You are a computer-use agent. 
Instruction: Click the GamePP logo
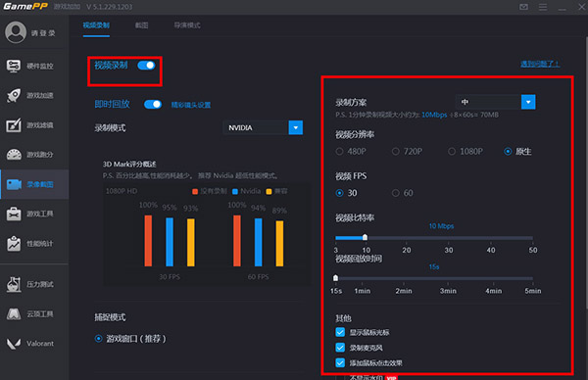pyautogui.click(x=25, y=7)
